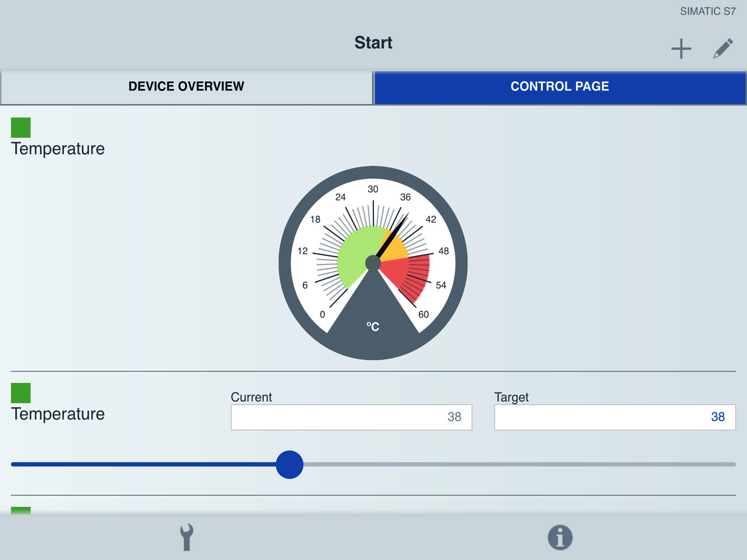The height and width of the screenshot is (560, 747).
Task: Click the SIMATIC S7 device label
Action: pyautogui.click(x=707, y=11)
